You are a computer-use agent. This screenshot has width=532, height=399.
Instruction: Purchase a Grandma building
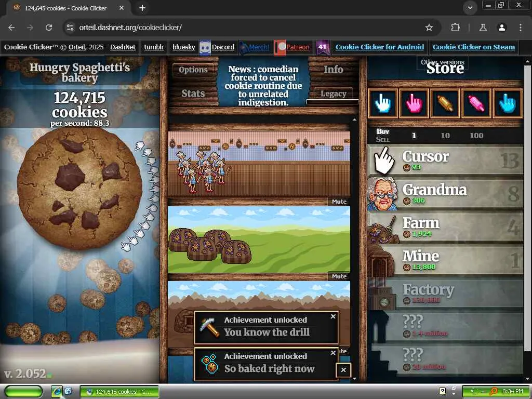point(445,193)
